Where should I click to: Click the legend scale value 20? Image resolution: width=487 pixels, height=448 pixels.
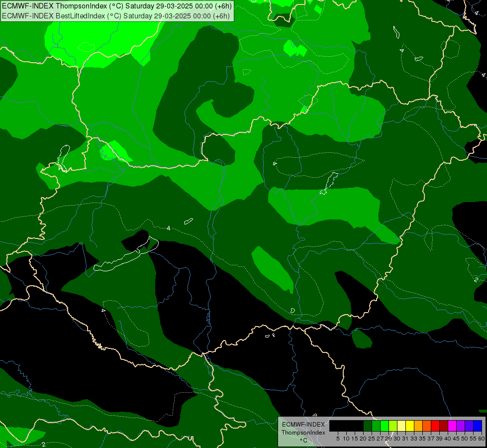[x=363, y=439]
